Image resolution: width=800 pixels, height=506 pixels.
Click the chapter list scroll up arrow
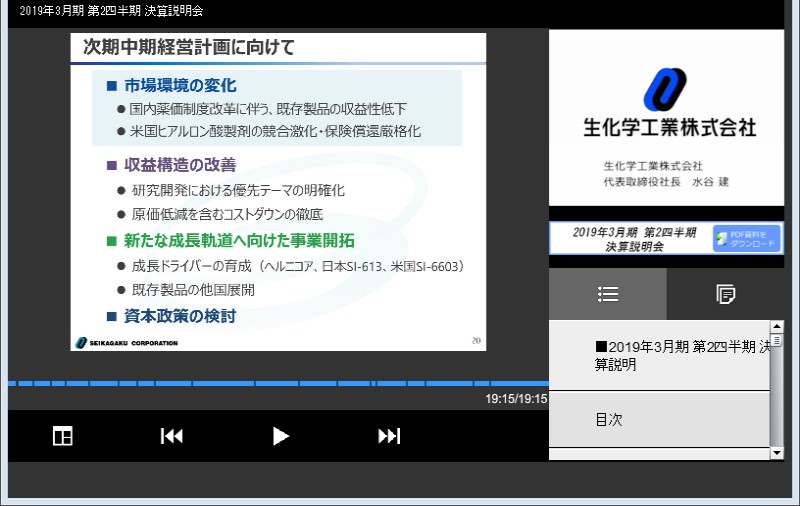(777, 326)
